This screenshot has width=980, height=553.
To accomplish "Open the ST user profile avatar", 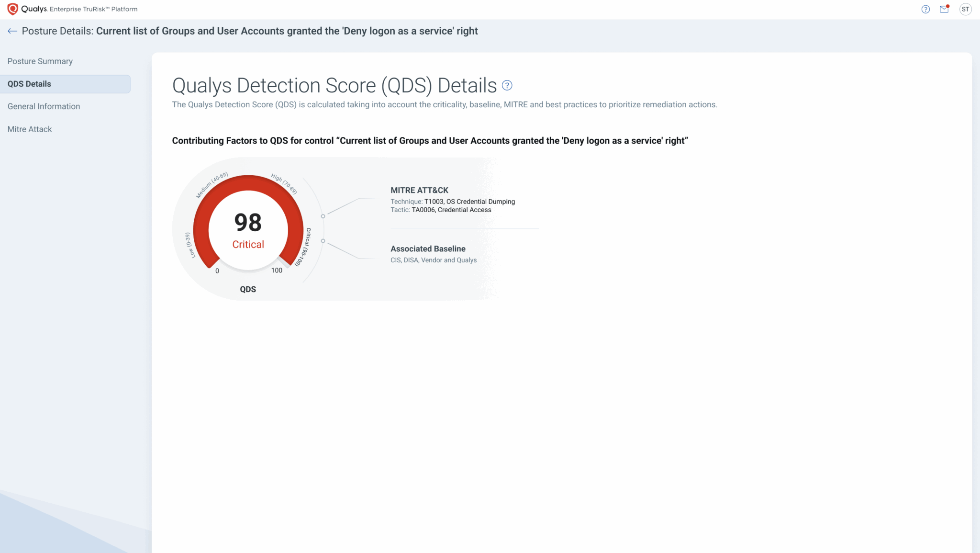I will click(966, 9).
